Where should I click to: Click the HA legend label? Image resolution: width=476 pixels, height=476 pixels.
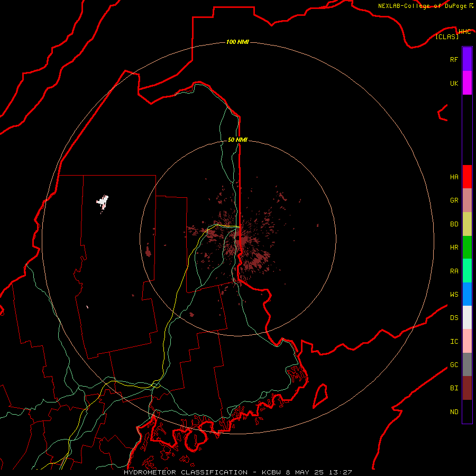click(x=454, y=177)
